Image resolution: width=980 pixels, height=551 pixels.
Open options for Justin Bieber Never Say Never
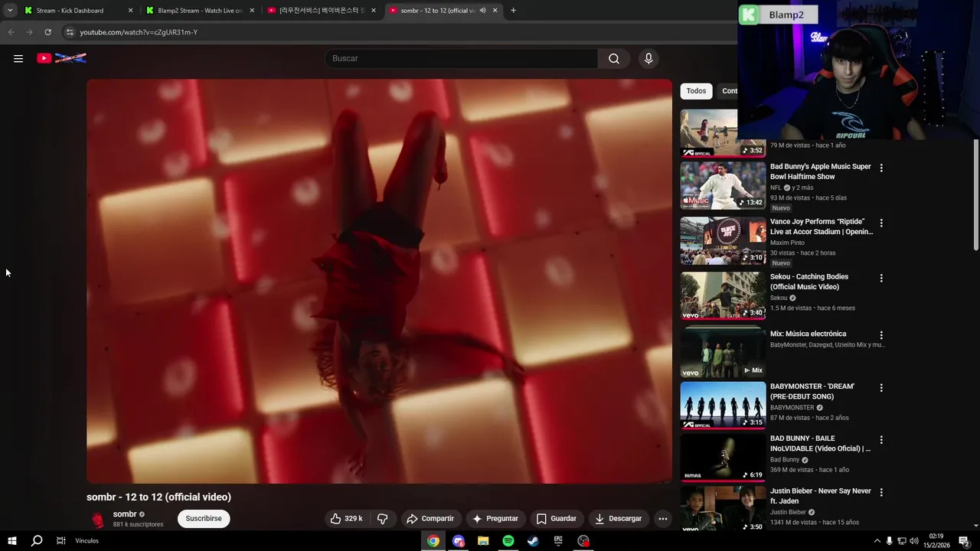coord(881,492)
